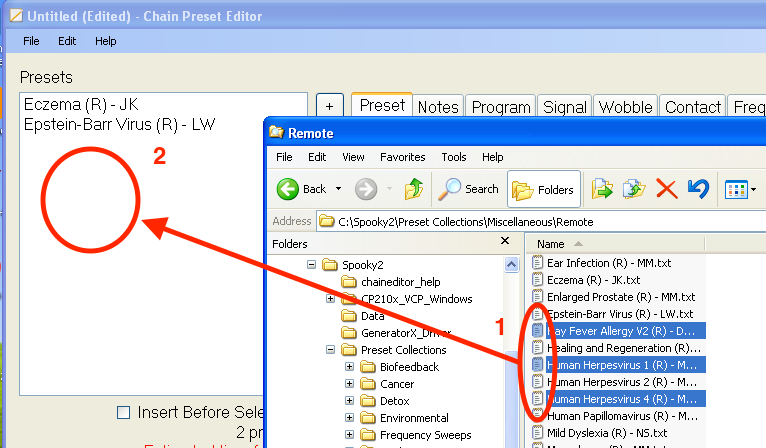Select Eczema (R) - JK.txt file
Image resolution: width=766 pixels, height=448 pixels.
point(593,280)
